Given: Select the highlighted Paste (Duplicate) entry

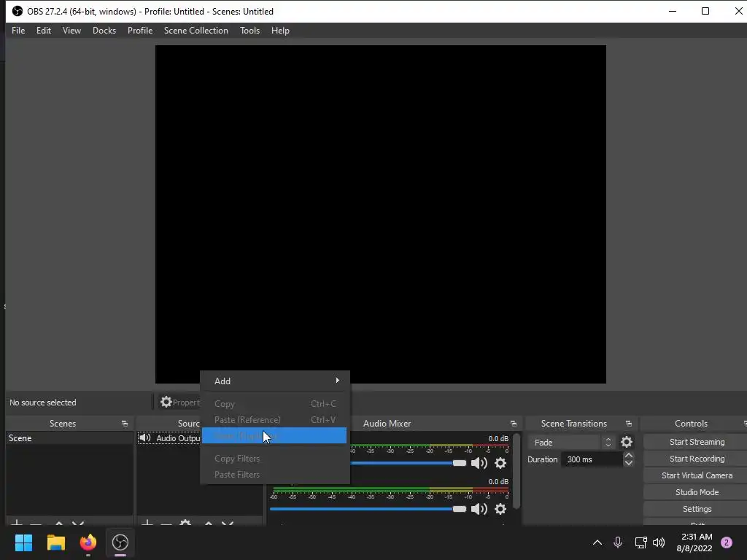Looking at the screenshot, I should (274, 436).
